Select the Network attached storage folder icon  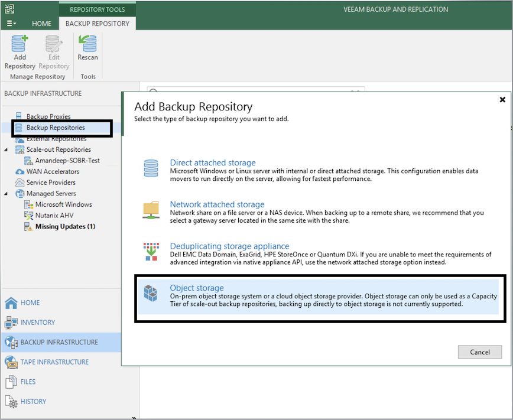(x=151, y=210)
